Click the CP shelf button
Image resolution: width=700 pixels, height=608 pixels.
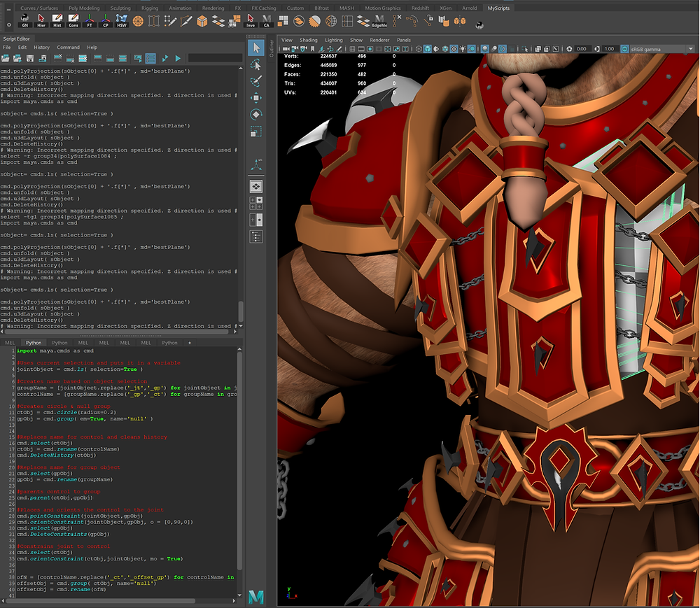click(106, 20)
